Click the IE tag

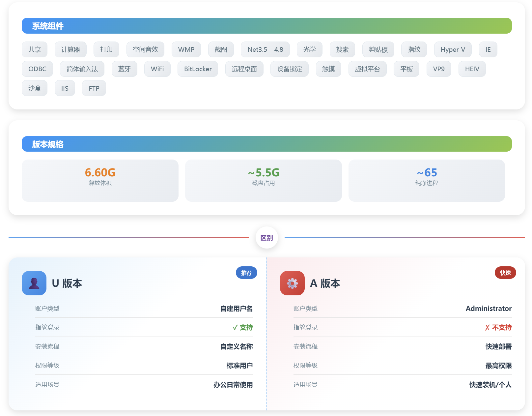(488, 49)
